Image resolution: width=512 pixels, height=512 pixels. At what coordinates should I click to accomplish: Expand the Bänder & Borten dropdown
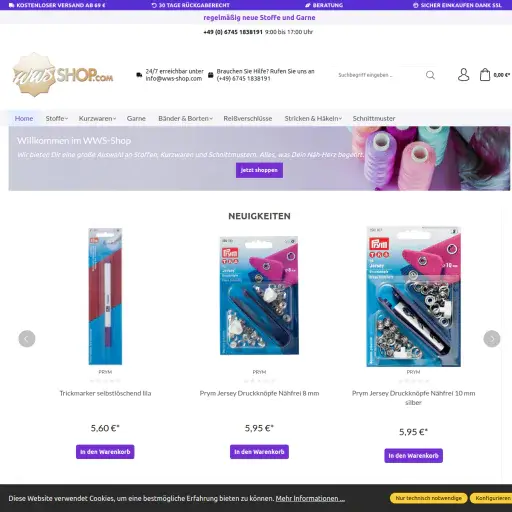tap(185, 118)
